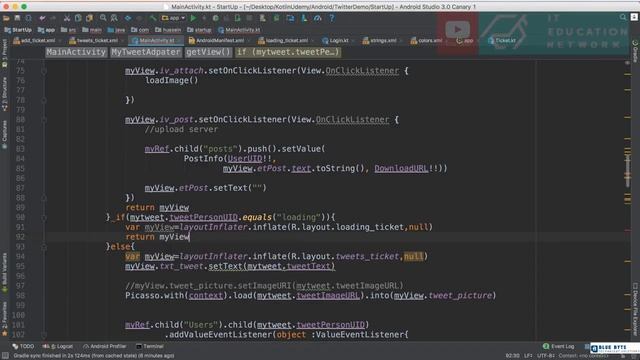This screenshot has width=640, height=360.
Task: Open the Device File Explorer side tab
Action: click(635, 309)
